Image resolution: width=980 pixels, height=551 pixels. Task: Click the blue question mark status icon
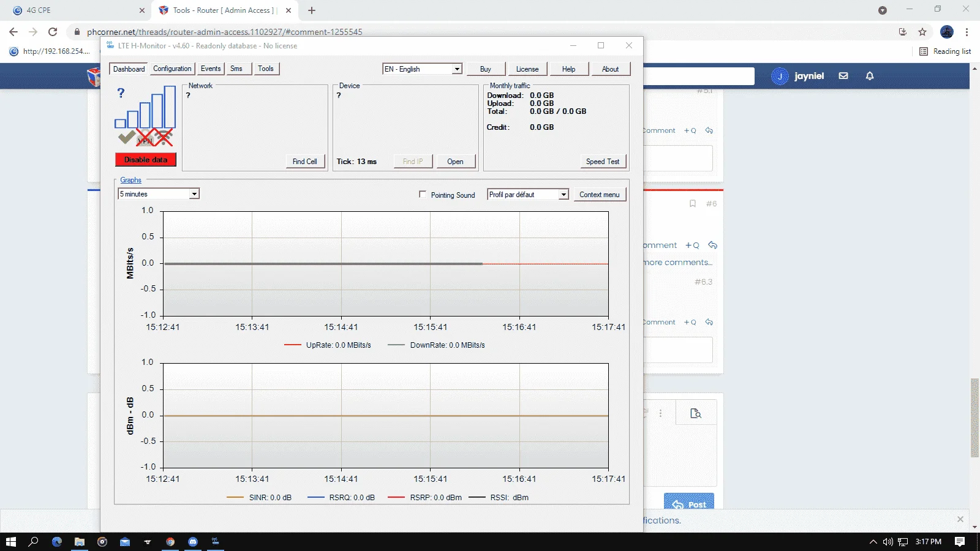121,92
